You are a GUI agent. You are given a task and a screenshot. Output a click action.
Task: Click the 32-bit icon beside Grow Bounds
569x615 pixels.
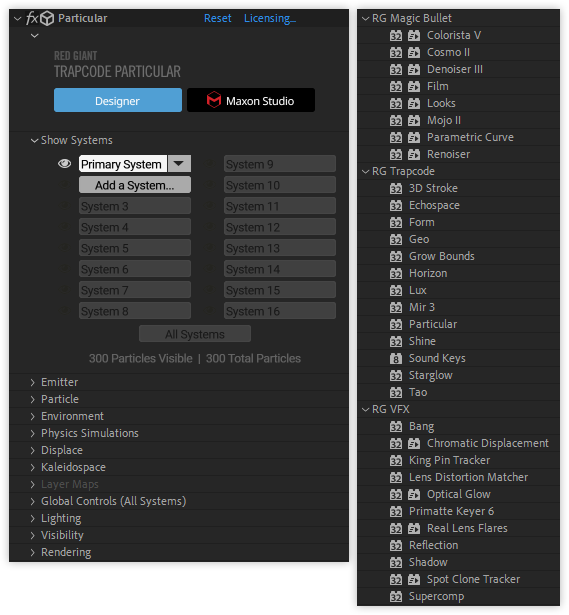point(396,257)
